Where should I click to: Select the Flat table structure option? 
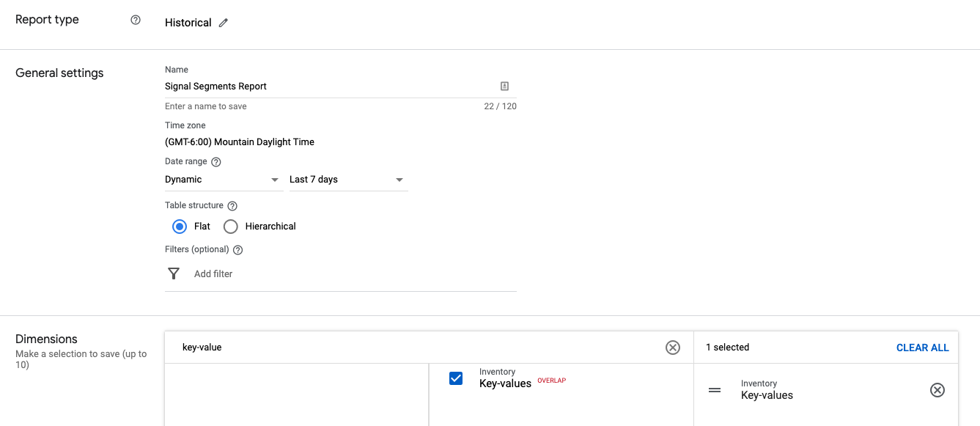180,227
